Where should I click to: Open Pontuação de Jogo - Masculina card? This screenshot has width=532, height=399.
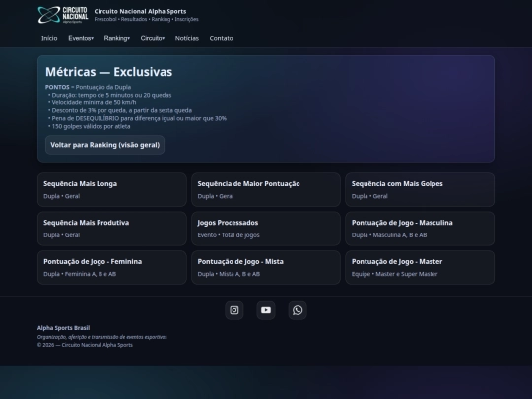tap(420, 229)
